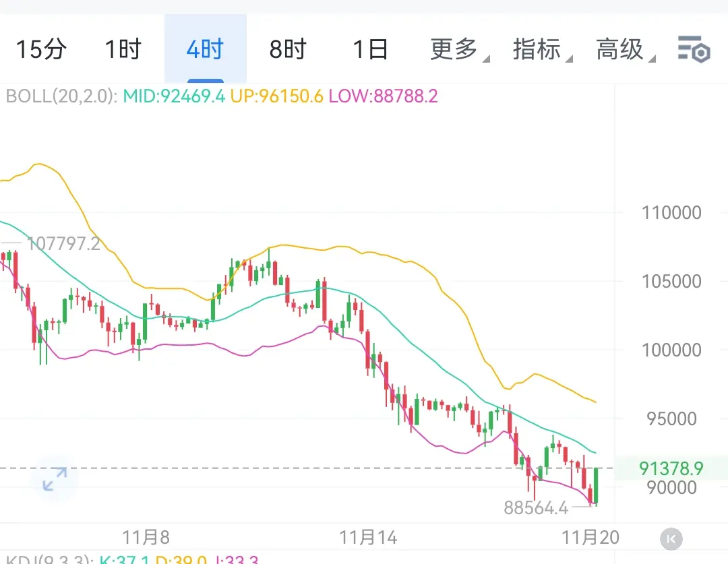The image size is (728, 564).
Task: Tap the fullscreen expand arrows icon
Action: click(x=55, y=479)
